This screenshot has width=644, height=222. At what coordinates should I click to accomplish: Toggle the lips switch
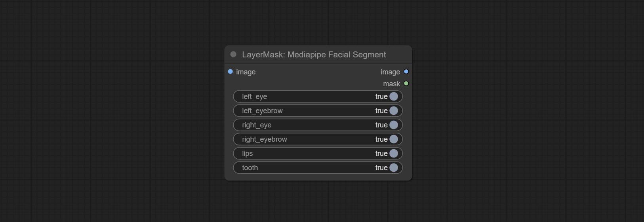coord(318,154)
